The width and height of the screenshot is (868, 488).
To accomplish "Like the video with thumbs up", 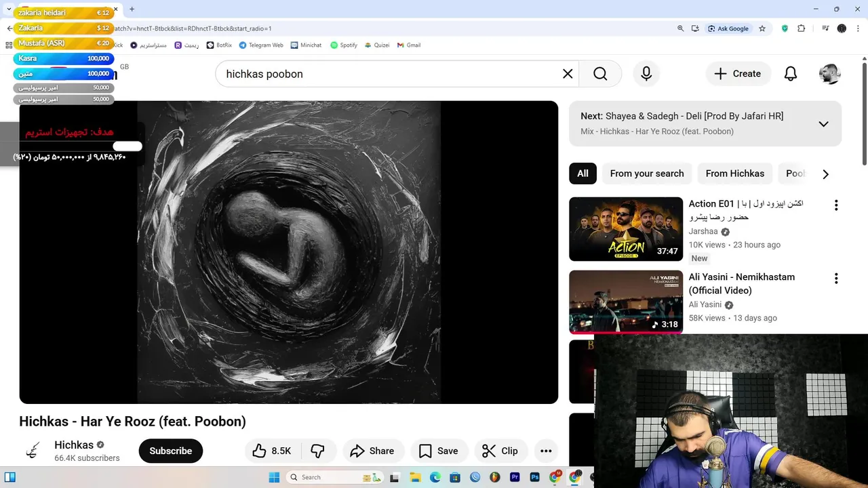I will [x=271, y=451].
